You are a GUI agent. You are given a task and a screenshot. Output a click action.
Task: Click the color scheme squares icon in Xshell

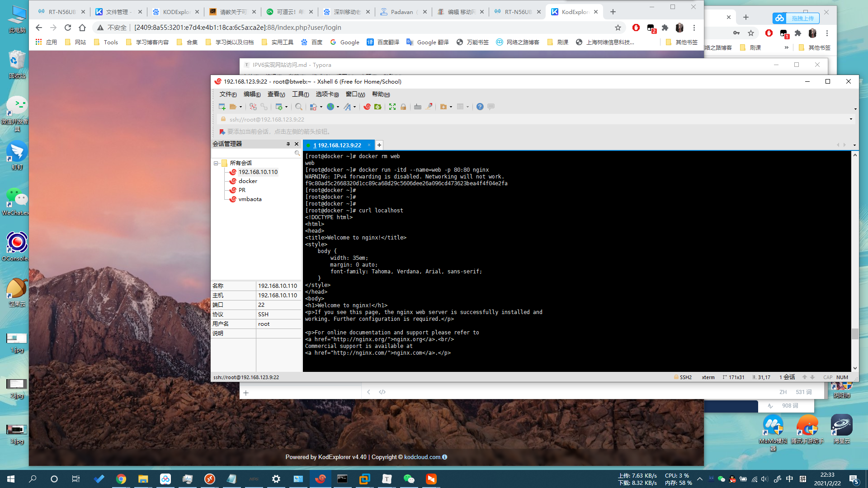point(313,107)
